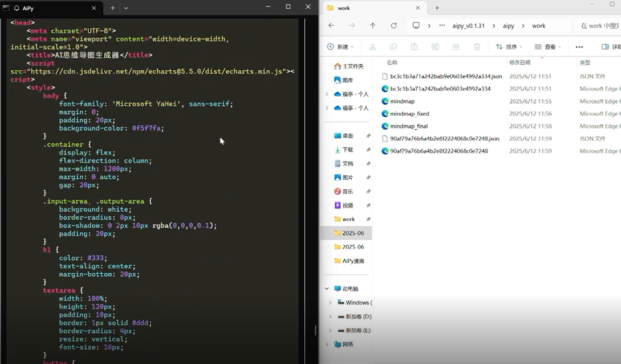
Task: Click the Copy icon in Explorer toolbar
Action: (x=393, y=46)
